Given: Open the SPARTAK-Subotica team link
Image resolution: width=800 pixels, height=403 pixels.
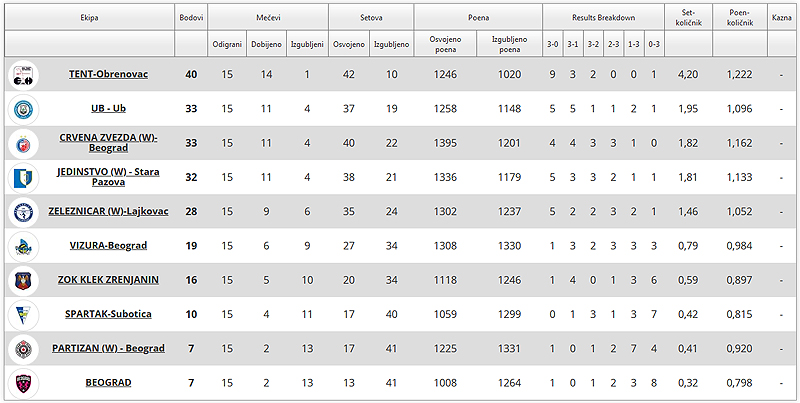Looking at the screenshot, I should [108, 314].
